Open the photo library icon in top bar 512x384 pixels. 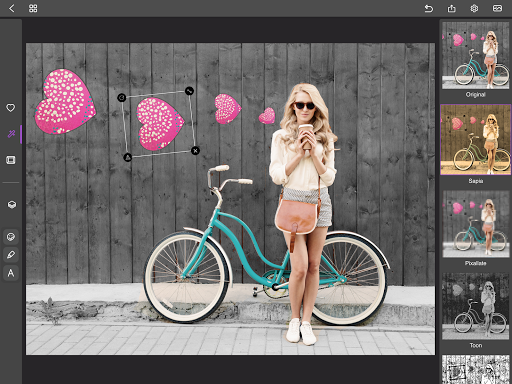pos(497,8)
